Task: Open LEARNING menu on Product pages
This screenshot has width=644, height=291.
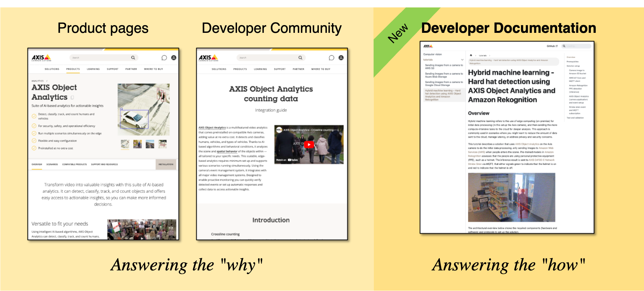Action: click(x=93, y=69)
